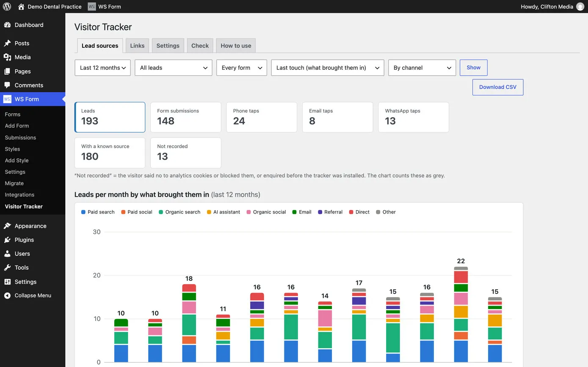Select the With a known source card
The width and height of the screenshot is (588, 367).
(x=110, y=153)
